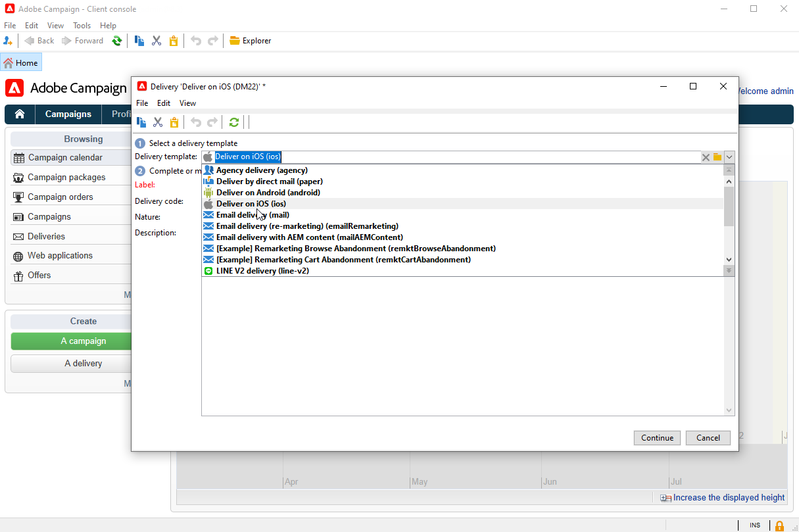Image resolution: width=799 pixels, height=532 pixels.
Task: Click the template list scroll down arrow
Action: (x=729, y=260)
